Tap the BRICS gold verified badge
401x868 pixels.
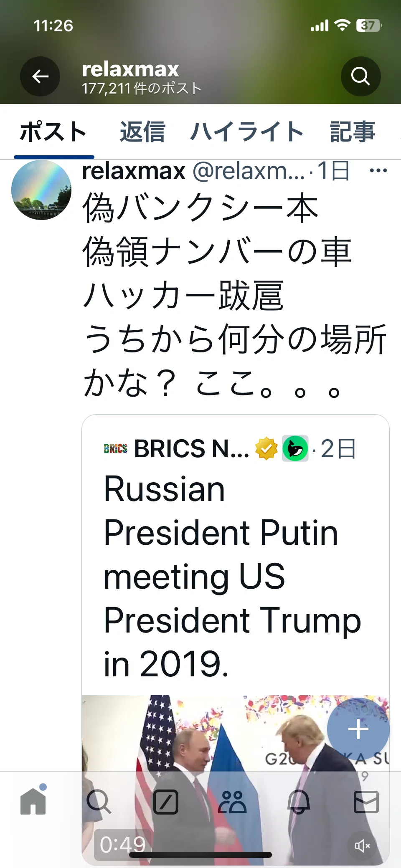coord(266,449)
